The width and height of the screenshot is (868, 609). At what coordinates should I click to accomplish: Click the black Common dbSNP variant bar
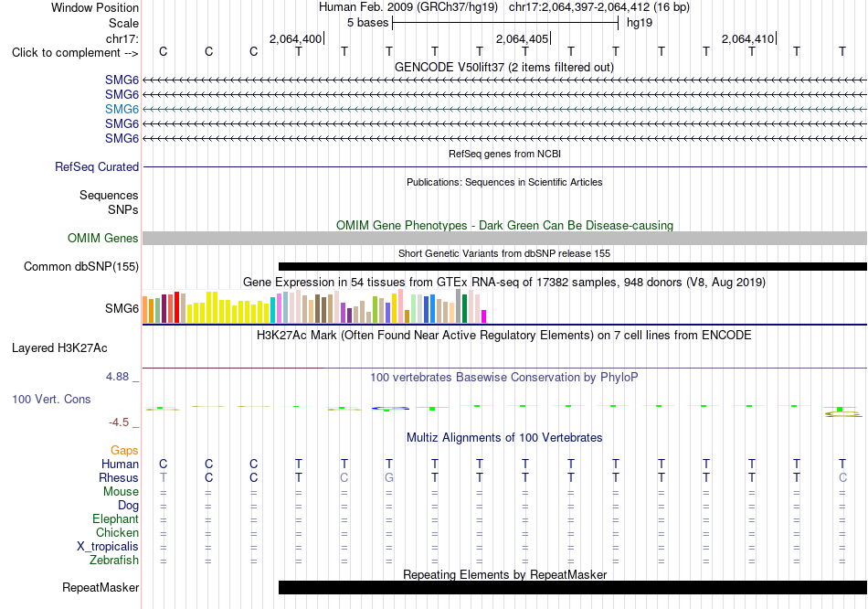pos(572,266)
